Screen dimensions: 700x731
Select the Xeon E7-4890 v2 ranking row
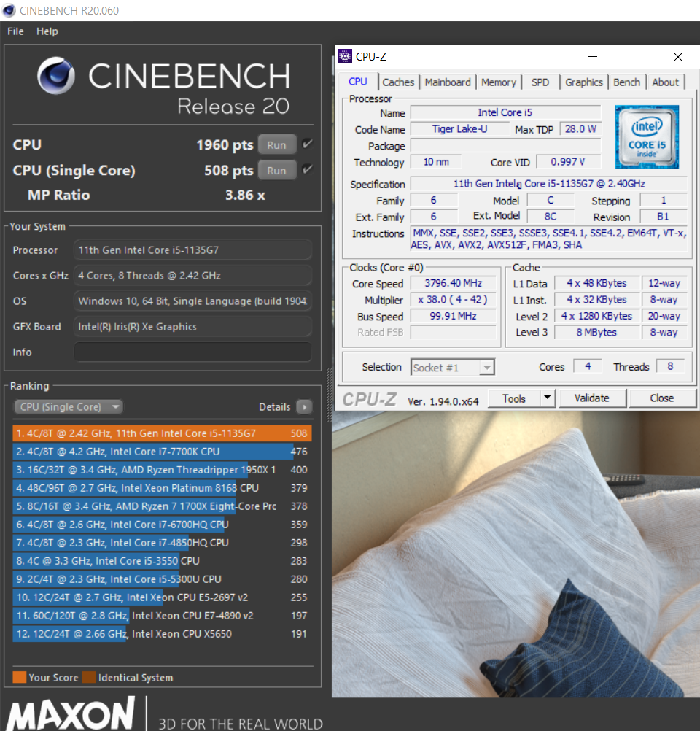pos(162,616)
